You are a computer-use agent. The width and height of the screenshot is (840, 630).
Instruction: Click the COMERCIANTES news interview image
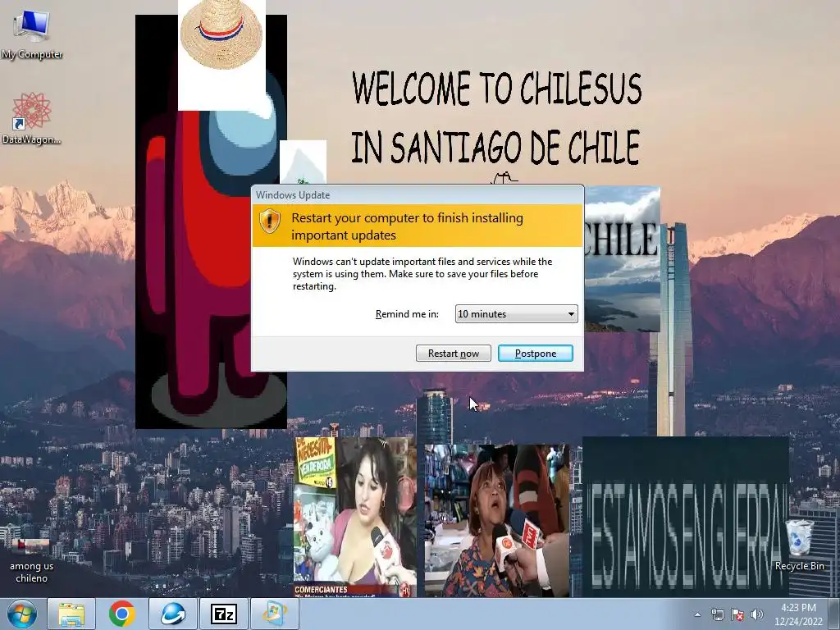[x=354, y=517]
